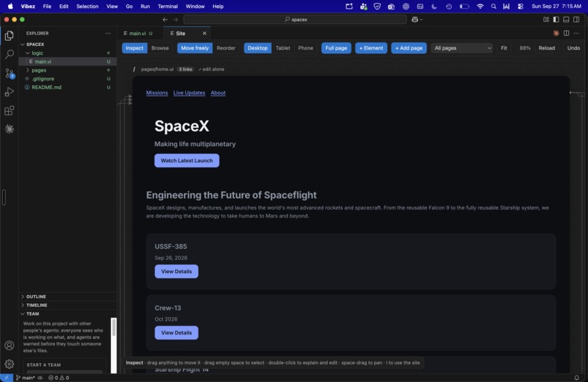The width and height of the screenshot is (588, 382).
Task: Click the remote window icon in status bar
Action: point(7,378)
